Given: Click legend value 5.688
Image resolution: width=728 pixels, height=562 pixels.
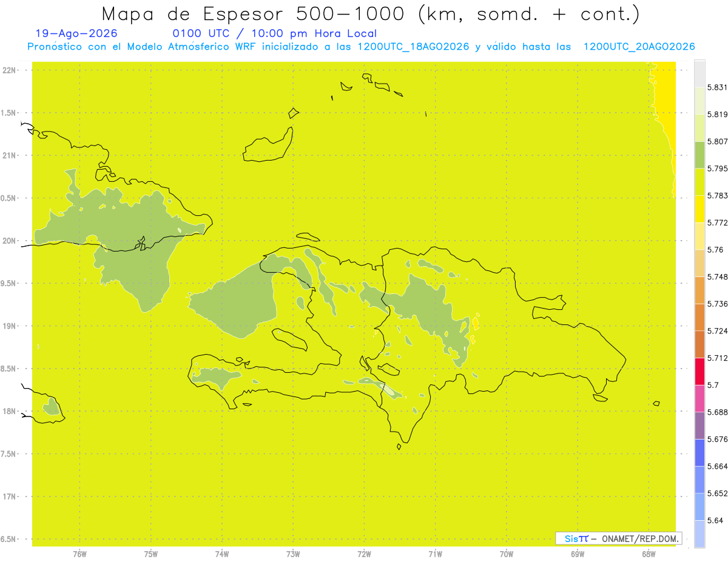Looking at the screenshot, I should pyautogui.click(x=717, y=412).
